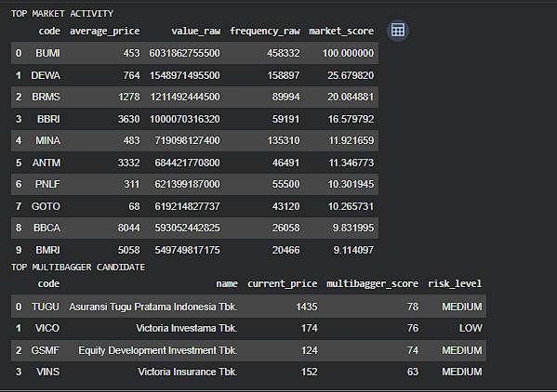Click the ANTM code cell
Viewport: 557px width, 392px height.
click(46, 163)
